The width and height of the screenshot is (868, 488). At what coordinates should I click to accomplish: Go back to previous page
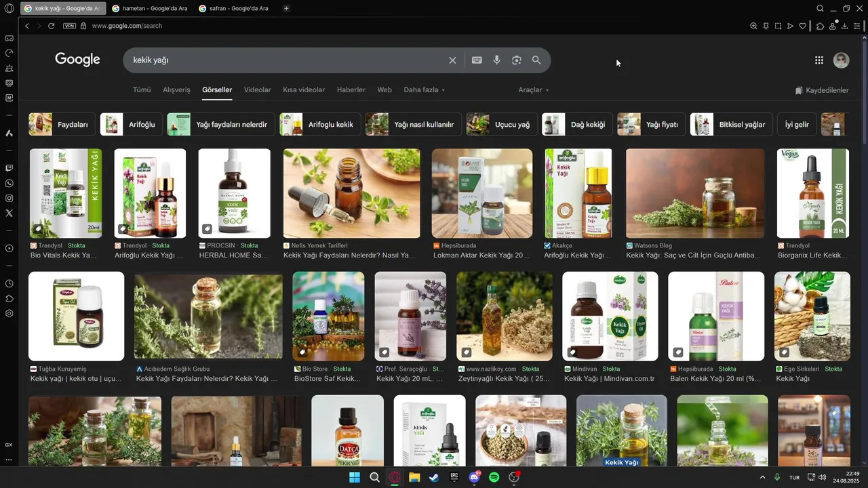(27, 26)
